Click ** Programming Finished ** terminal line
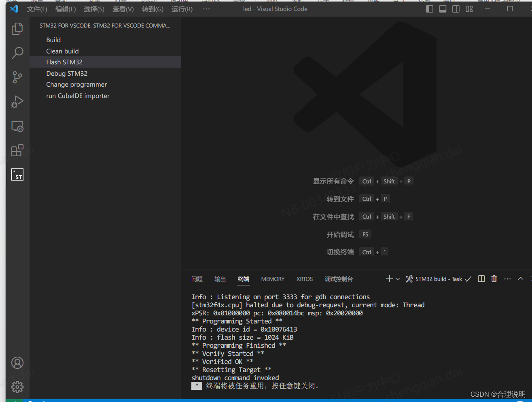The height and width of the screenshot is (402, 532). tap(239, 345)
